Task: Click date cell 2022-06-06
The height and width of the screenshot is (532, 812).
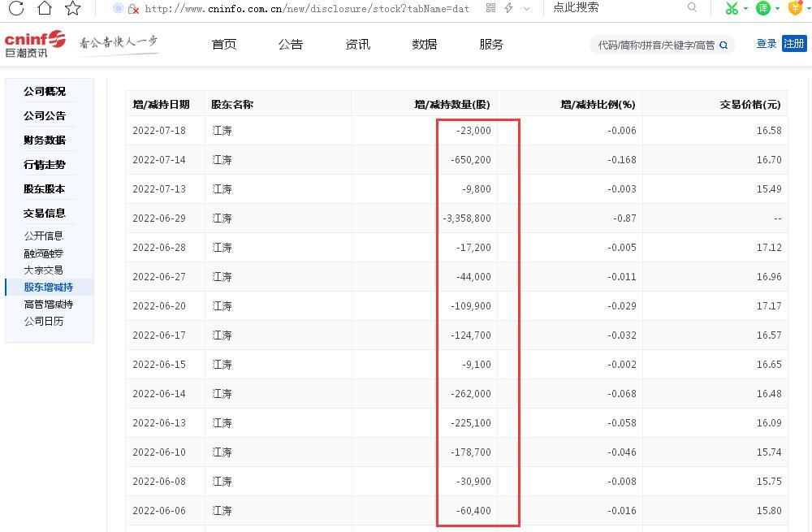Action: [159, 511]
